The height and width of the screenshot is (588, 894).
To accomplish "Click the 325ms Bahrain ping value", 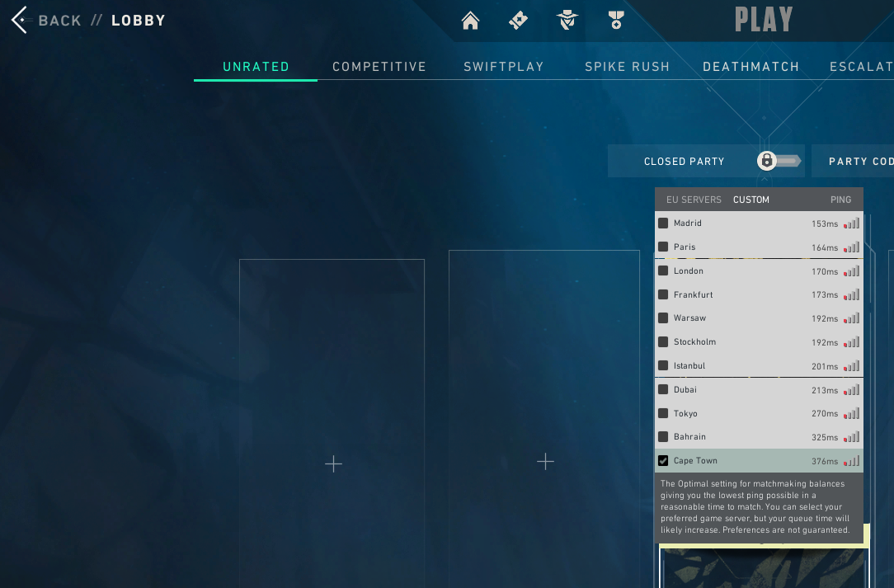I will click(x=825, y=437).
